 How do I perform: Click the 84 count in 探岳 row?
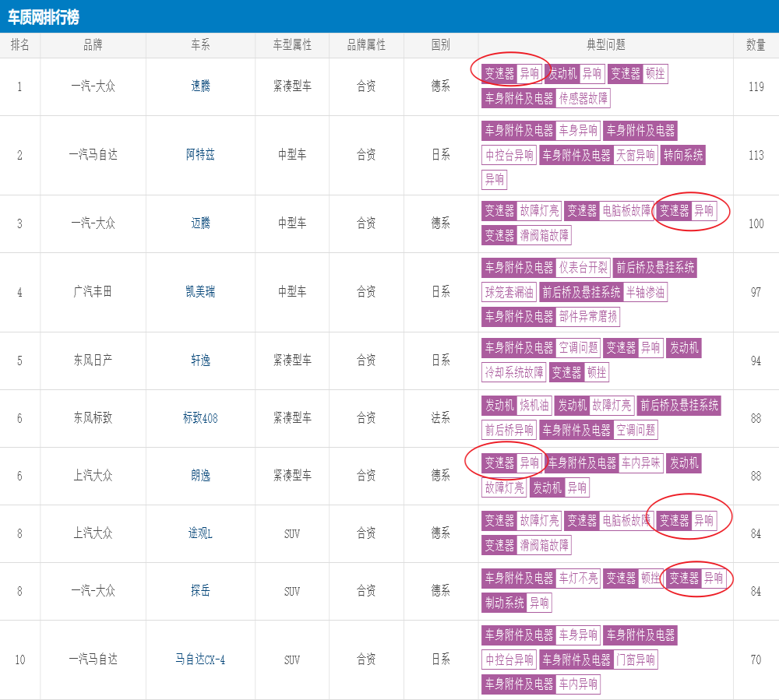(x=756, y=591)
